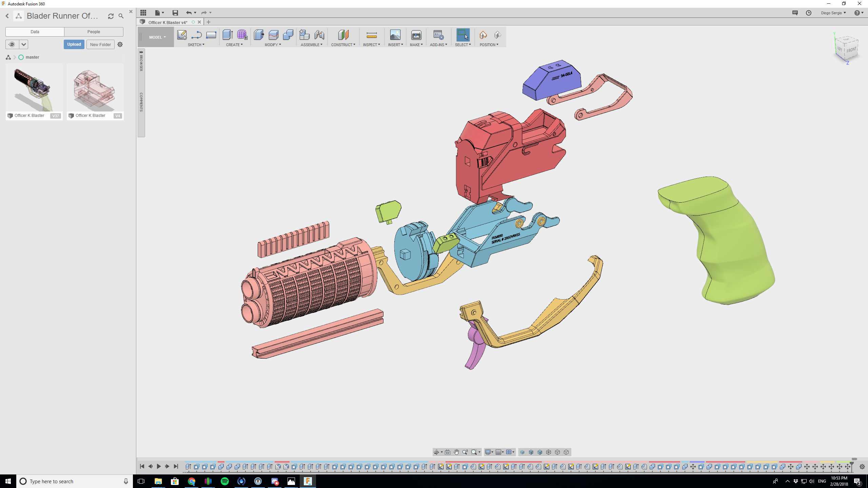Open the comments notification icon
The width and height of the screenshot is (868, 488).
point(795,13)
